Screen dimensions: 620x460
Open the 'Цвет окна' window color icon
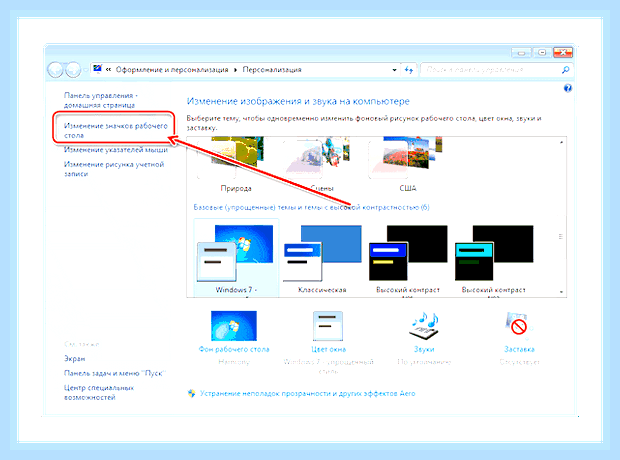pos(328,326)
